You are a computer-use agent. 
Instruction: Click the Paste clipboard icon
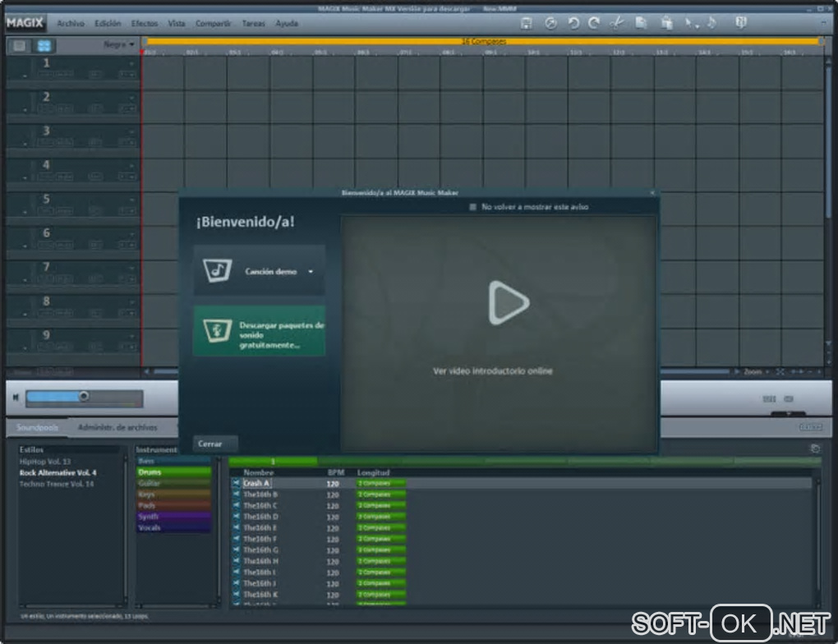click(x=666, y=23)
